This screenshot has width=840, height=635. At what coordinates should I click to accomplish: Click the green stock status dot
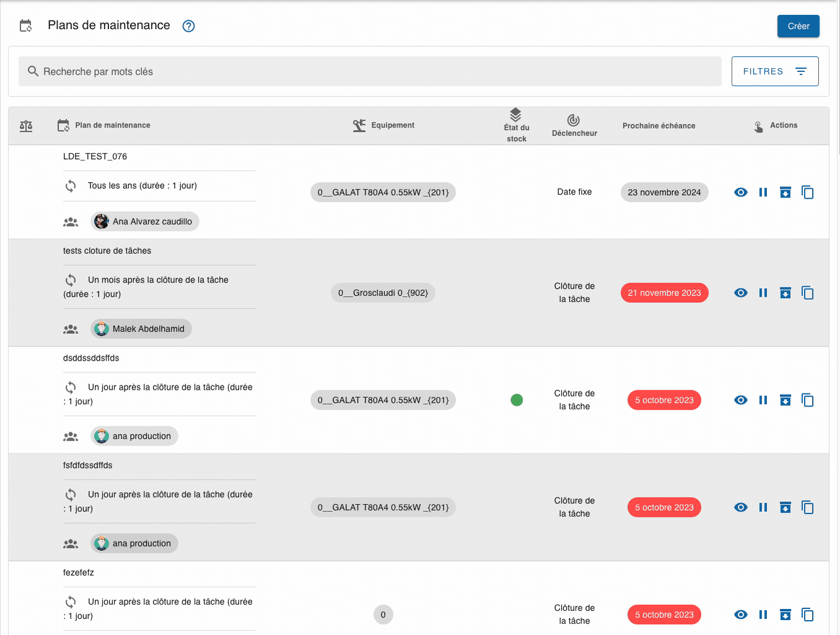(517, 400)
